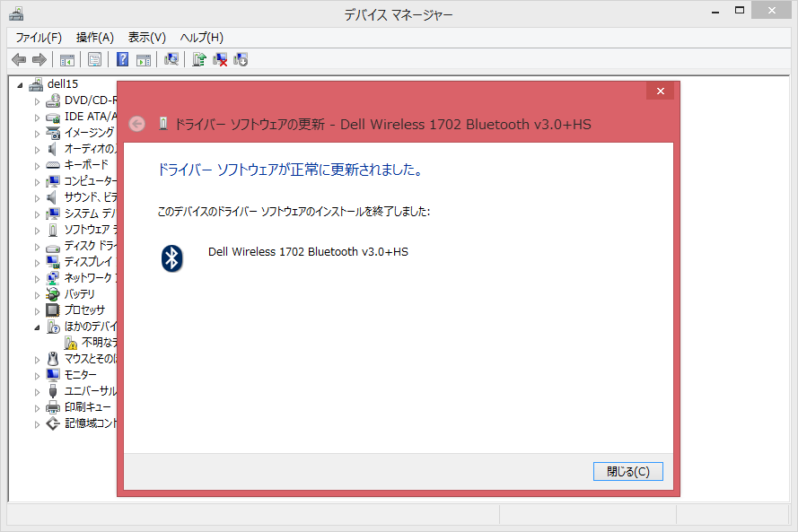
Task: Click the IDE ATA controller icon
Action: tap(53, 117)
